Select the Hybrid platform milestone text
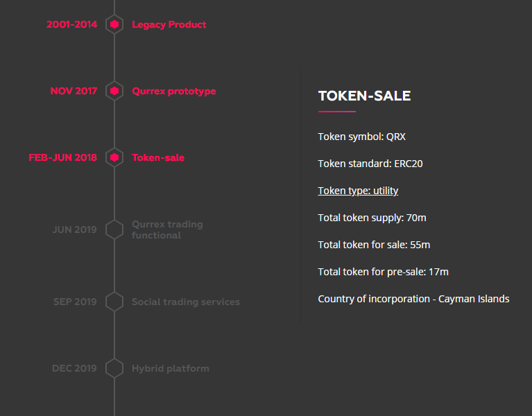532x416 pixels. click(171, 369)
